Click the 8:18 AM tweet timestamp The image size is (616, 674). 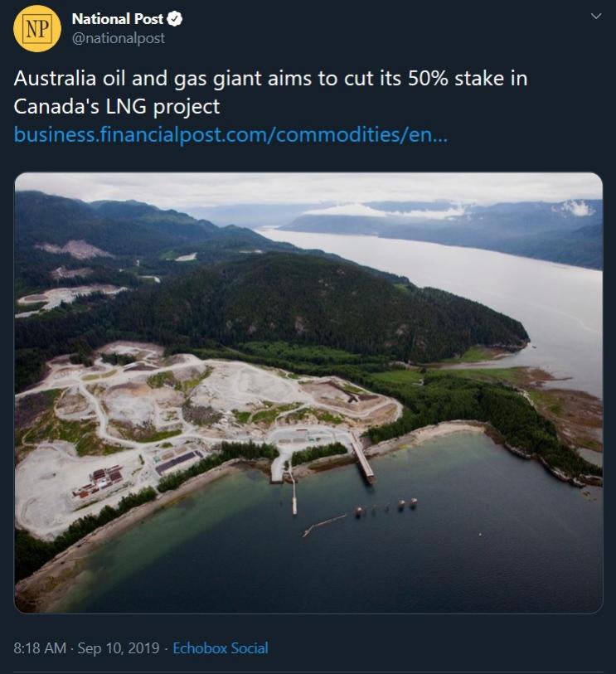pyautogui.click(x=40, y=648)
